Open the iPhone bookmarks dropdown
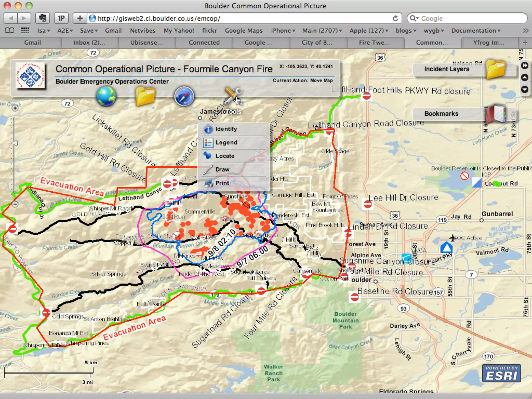The height and width of the screenshot is (399, 532). point(283,31)
